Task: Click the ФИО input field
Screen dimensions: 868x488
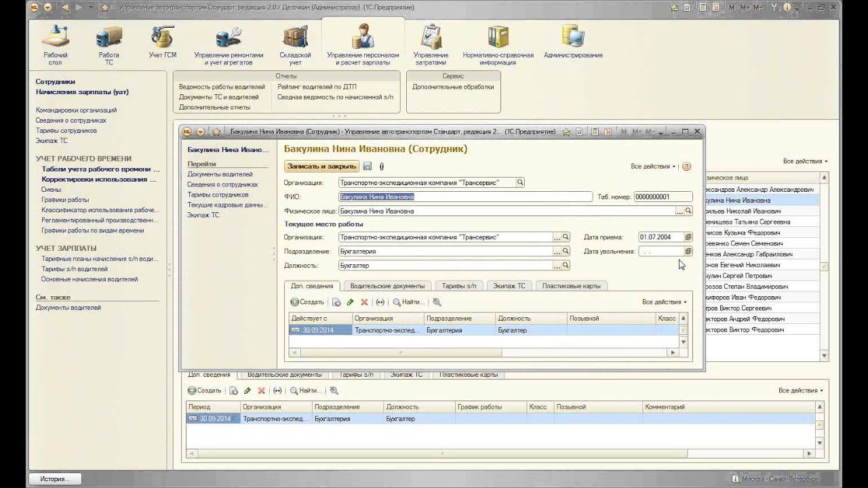Action: [x=465, y=197]
